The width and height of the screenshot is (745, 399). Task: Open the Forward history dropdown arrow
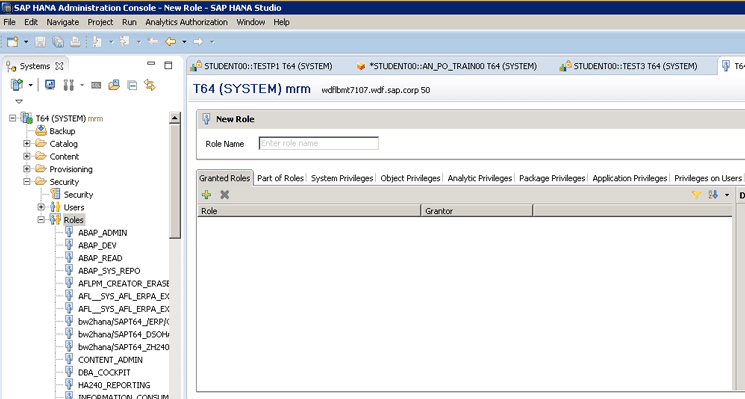(x=212, y=42)
